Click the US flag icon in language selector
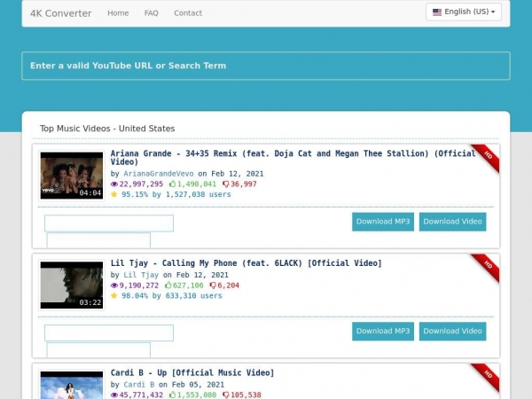This screenshot has width=532, height=399. click(437, 12)
